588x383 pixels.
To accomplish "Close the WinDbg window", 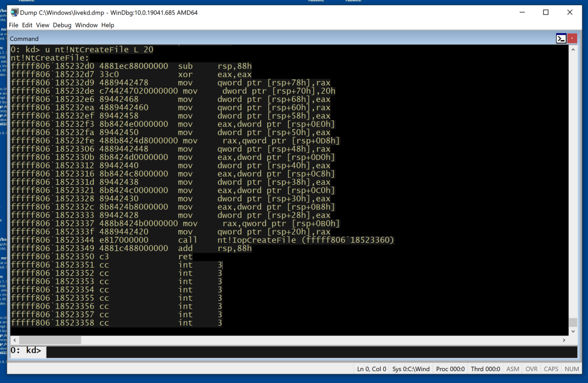I will click(x=570, y=12).
